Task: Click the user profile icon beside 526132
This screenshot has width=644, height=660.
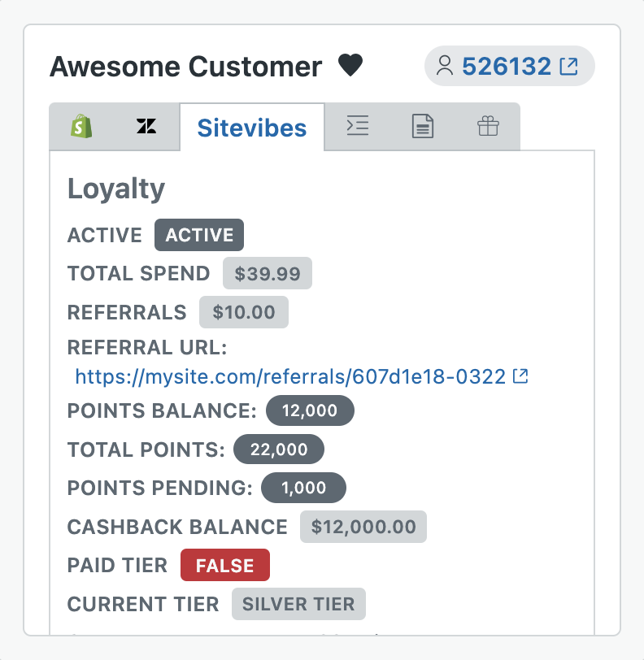Action: click(x=444, y=66)
